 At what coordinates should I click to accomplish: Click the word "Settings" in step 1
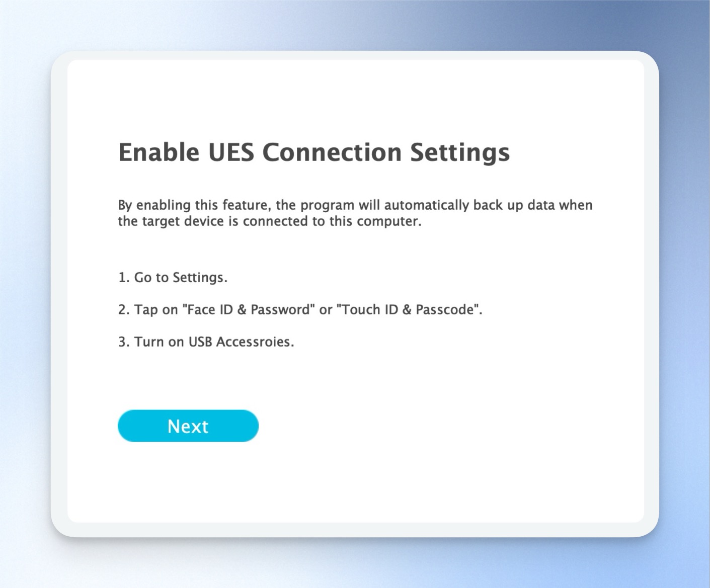tap(198, 278)
